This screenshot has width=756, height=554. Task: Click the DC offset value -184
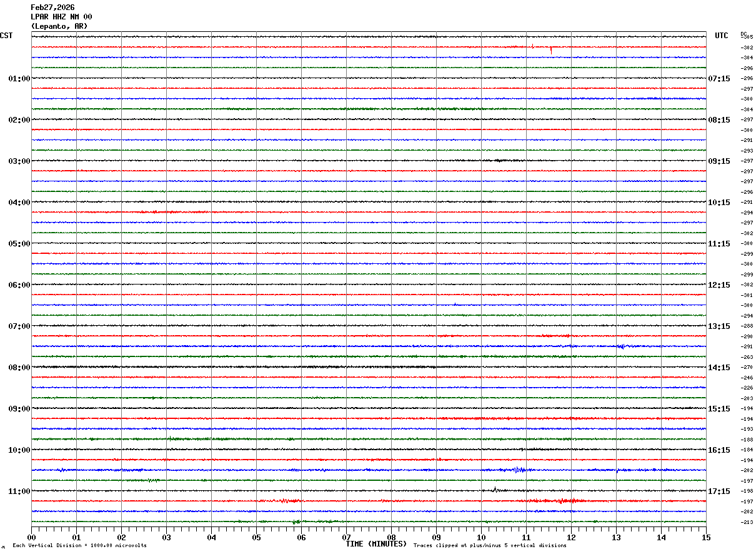click(x=747, y=450)
